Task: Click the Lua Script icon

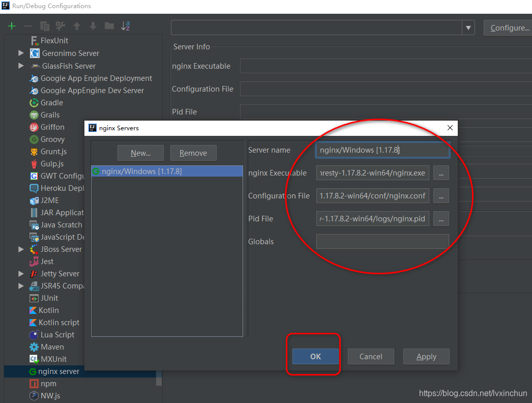Action: (x=34, y=335)
